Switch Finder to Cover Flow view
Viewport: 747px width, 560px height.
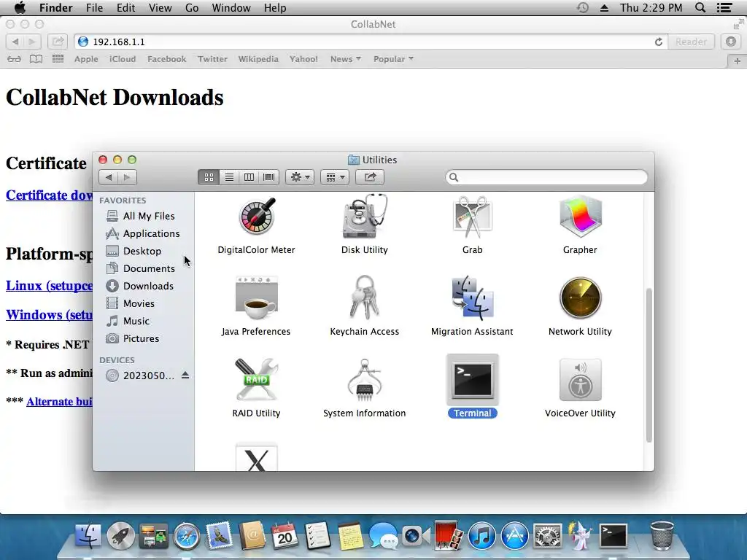pos(268,177)
